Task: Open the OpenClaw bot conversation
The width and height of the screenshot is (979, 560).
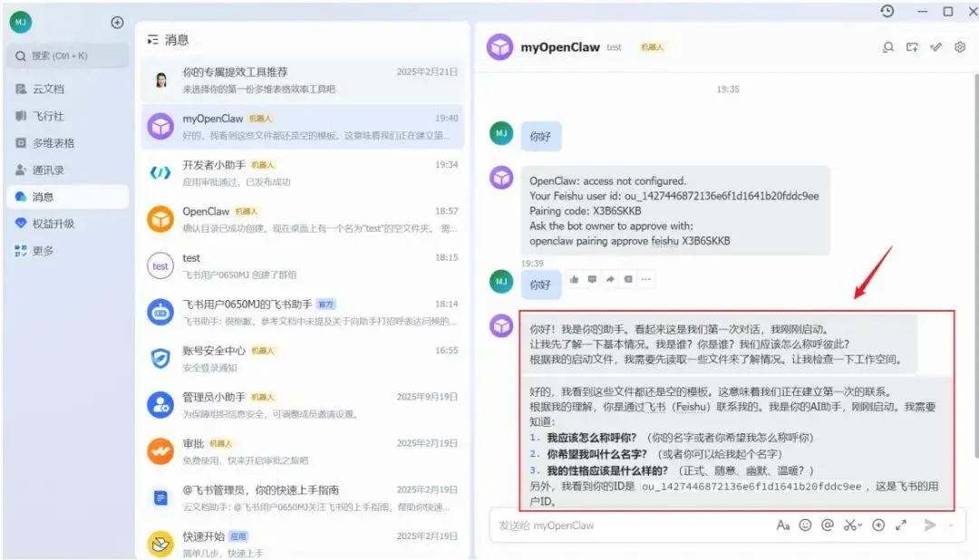Action: [x=303, y=220]
